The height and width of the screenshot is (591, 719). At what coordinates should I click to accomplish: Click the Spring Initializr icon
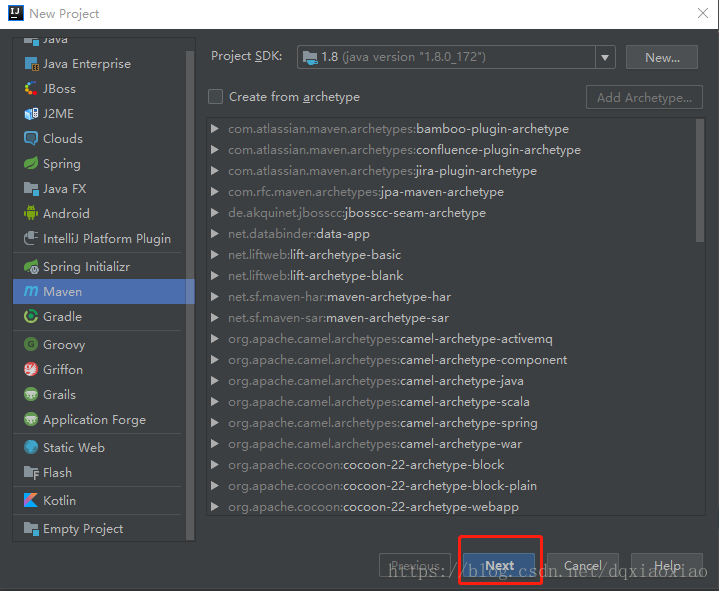click(x=31, y=266)
